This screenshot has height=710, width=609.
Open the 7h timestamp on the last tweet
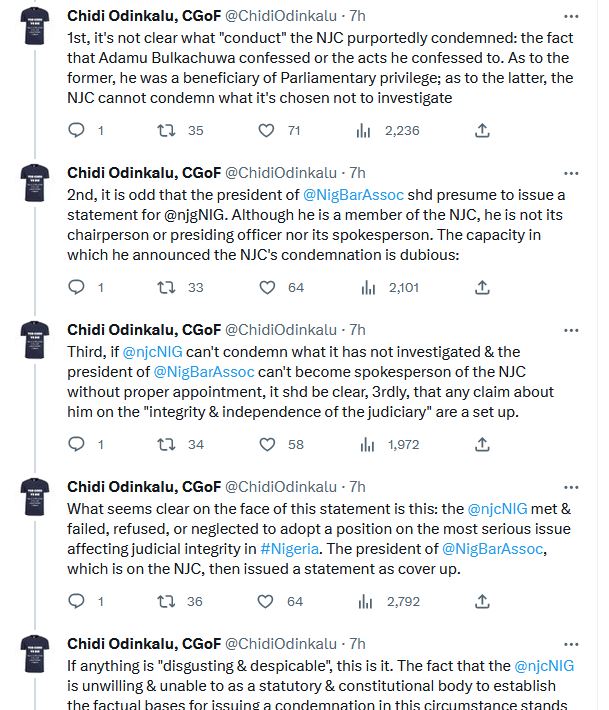357,644
